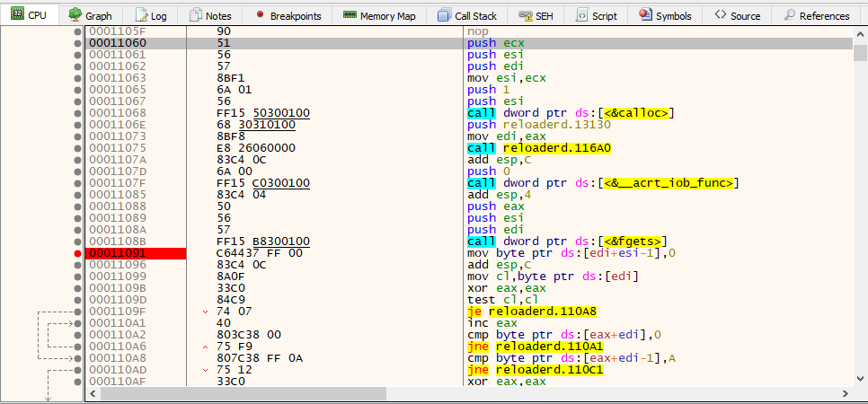Viewport: 868px width, 404px height.
Task: Select the push 1 instruction
Action: [488, 90]
